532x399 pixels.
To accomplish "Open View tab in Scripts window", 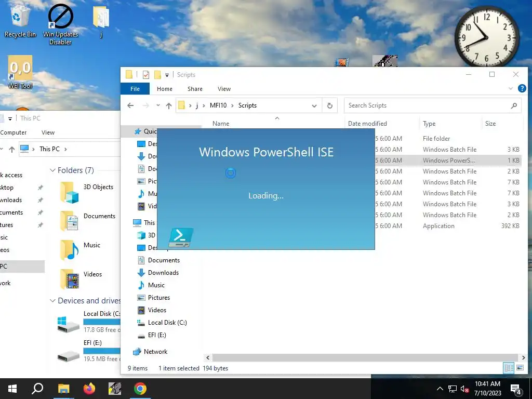I will [224, 88].
